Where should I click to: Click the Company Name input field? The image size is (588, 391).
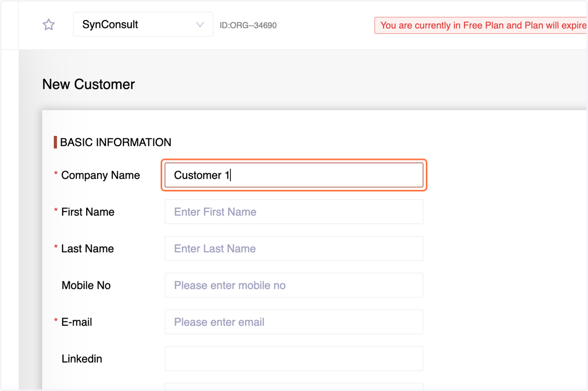(294, 175)
